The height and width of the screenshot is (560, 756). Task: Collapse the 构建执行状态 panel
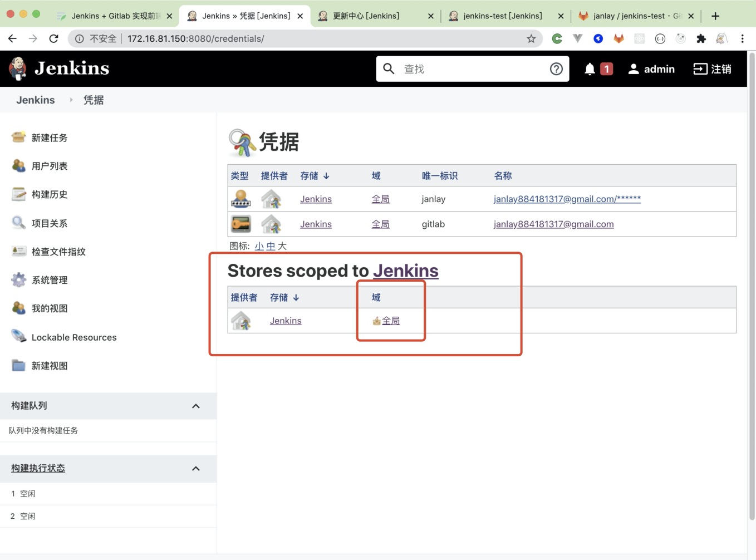(196, 468)
